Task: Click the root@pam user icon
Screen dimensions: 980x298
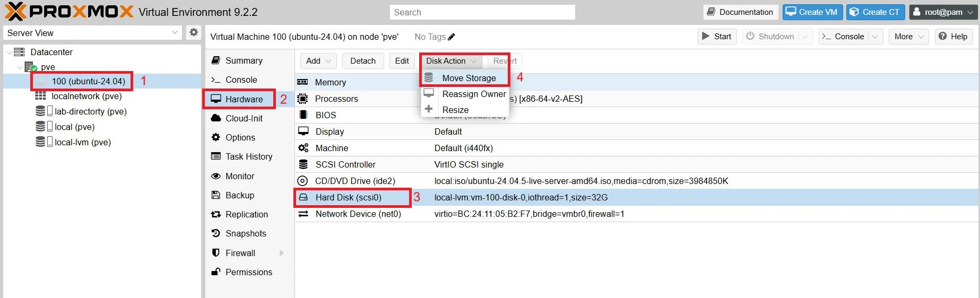Action: [916, 12]
